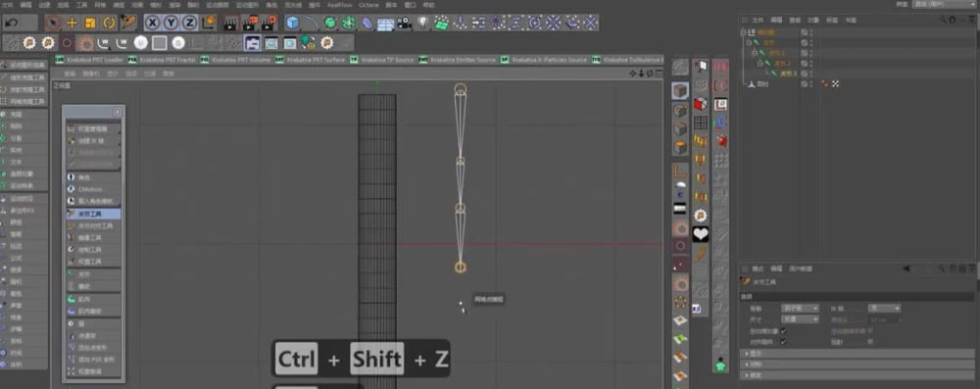Click Krakatoa PRT Volume button
Screen dimensions: 980x389
pos(235,60)
